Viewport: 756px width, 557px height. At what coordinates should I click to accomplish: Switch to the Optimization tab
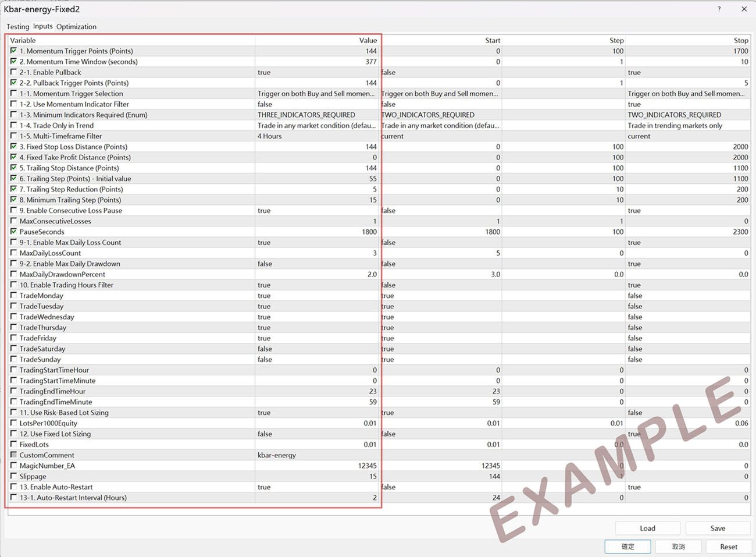tap(76, 27)
